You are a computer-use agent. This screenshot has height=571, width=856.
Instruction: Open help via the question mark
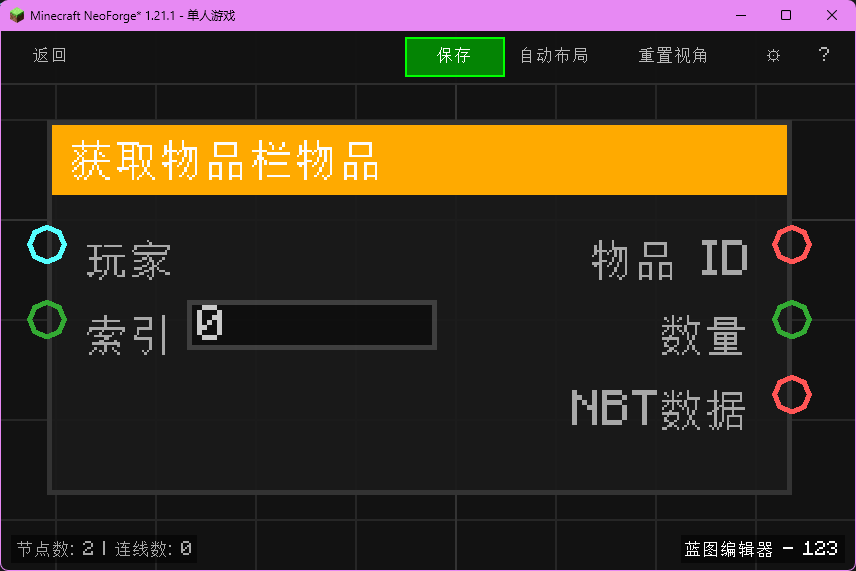[x=824, y=55]
